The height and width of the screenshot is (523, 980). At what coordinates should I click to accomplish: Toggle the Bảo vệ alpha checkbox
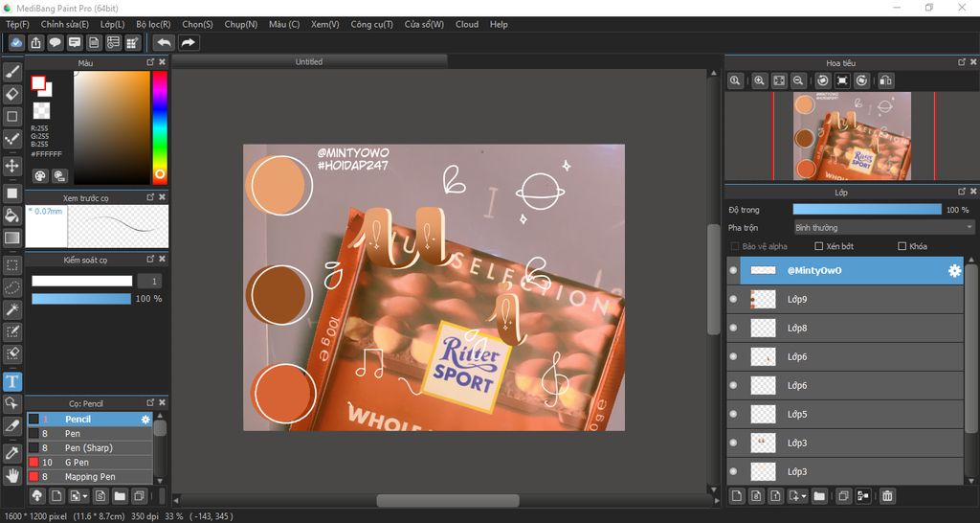click(x=735, y=246)
